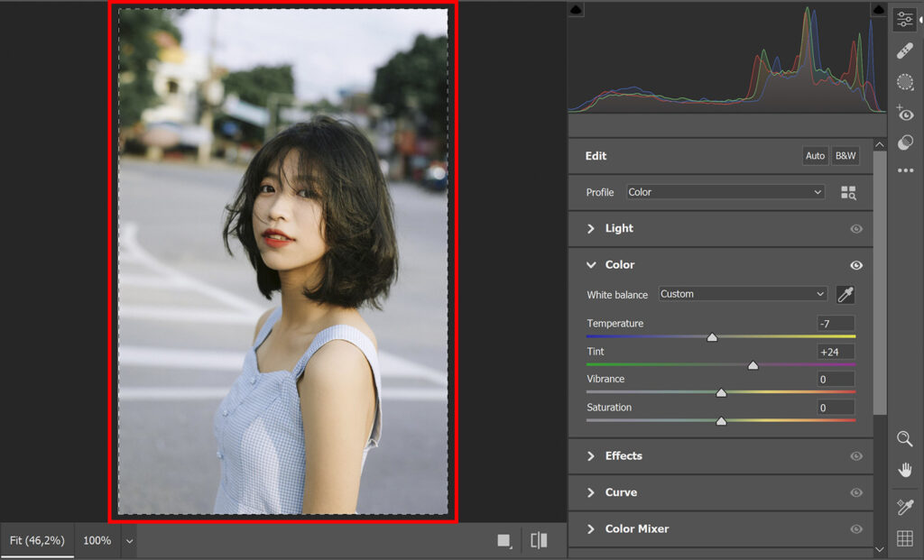Expand the Curve section
The height and width of the screenshot is (560, 924).
pyautogui.click(x=590, y=492)
